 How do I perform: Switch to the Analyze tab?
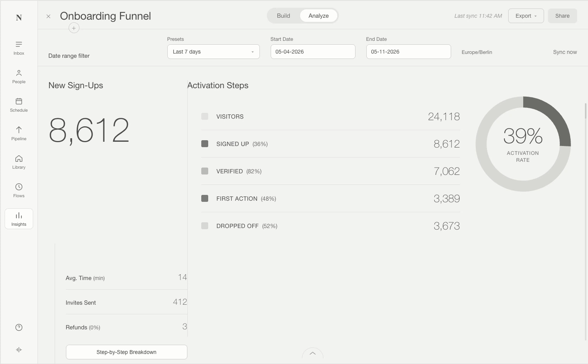click(318, 16)
